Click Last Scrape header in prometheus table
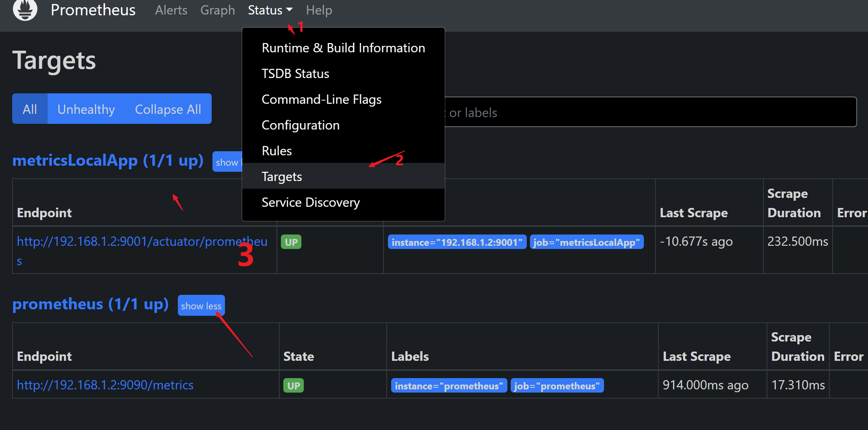The image size is (868, 430). pos(697,356)
